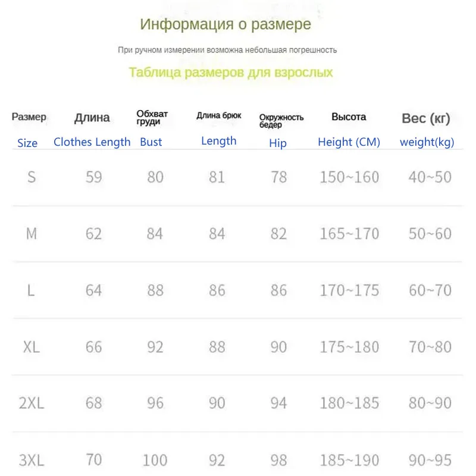Click the height value 150~160
476x476 pixels.
point(349,177)
